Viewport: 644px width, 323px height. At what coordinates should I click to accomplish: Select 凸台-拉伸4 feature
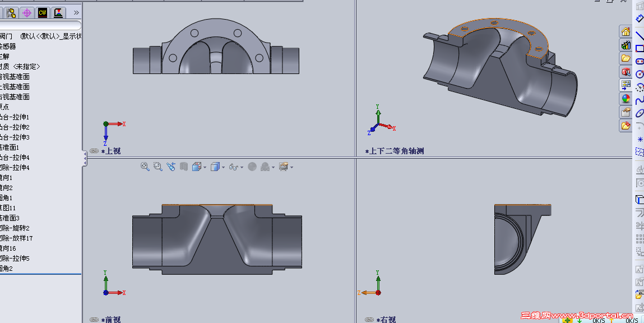pos(15,157)
